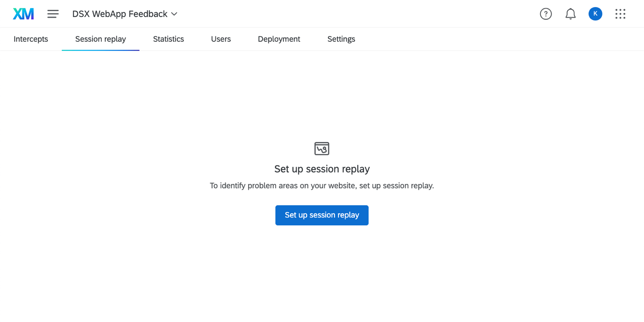The width and height of the screenshot is (644, 322).
Task: Show notifications via the bell icon
Action: coord(571,14)
